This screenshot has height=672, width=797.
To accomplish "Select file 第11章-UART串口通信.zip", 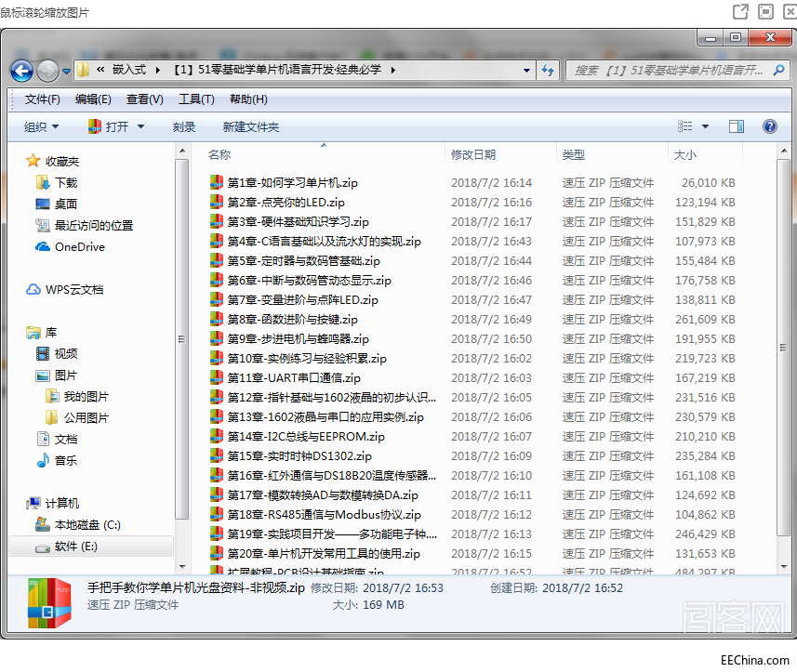I will (294, 377).
